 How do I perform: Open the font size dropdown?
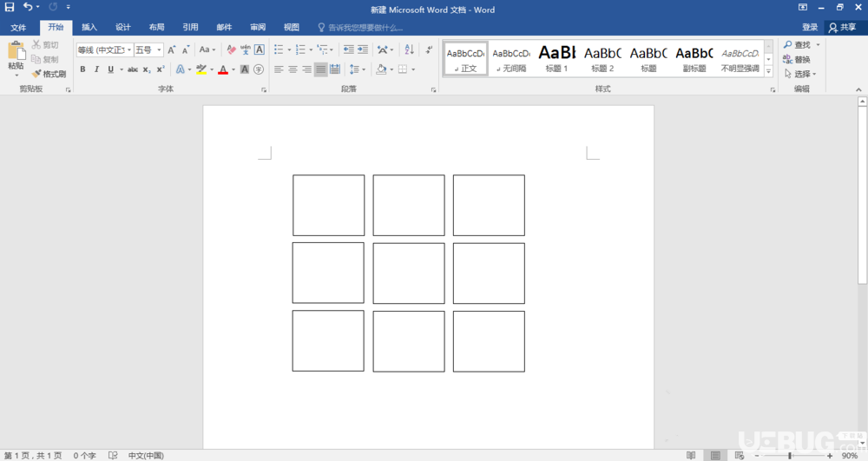point(159,49)
